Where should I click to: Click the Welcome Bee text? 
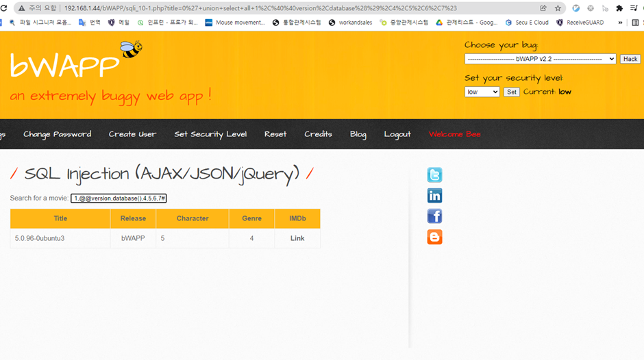pyautogui.click(x=455, y=134)
